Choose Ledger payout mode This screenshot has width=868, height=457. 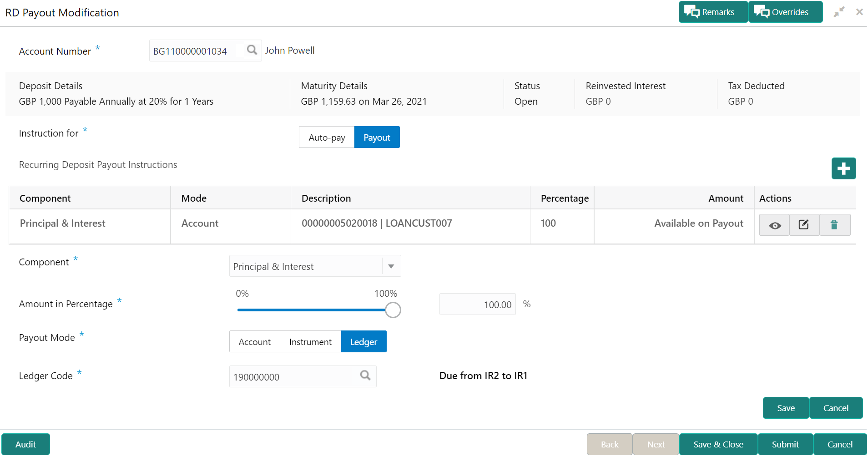(363, 342)
